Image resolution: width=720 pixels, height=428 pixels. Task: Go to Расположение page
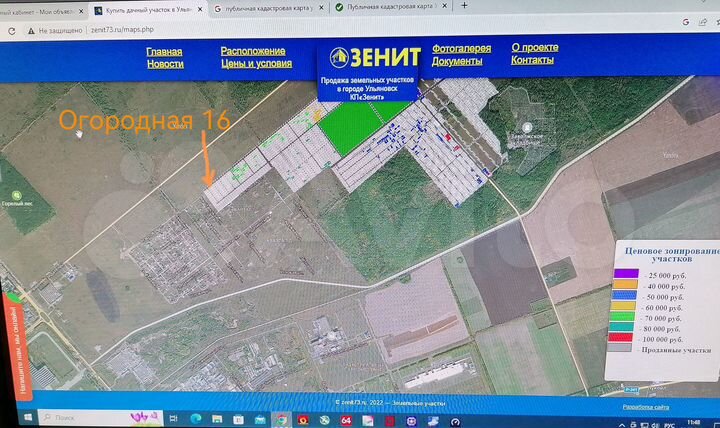(x=253, y=51)
